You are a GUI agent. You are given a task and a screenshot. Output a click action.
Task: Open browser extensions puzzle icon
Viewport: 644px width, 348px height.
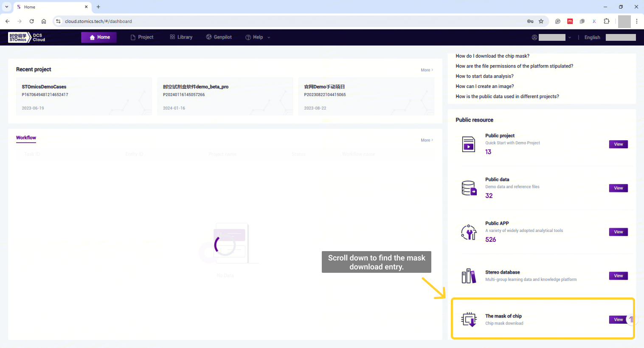606,21
